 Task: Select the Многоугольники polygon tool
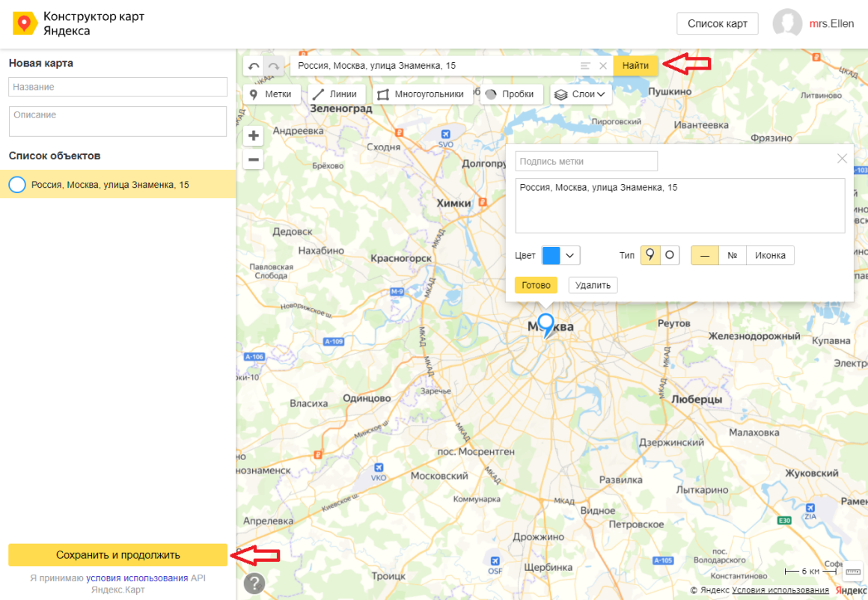[x=422, y=94]
